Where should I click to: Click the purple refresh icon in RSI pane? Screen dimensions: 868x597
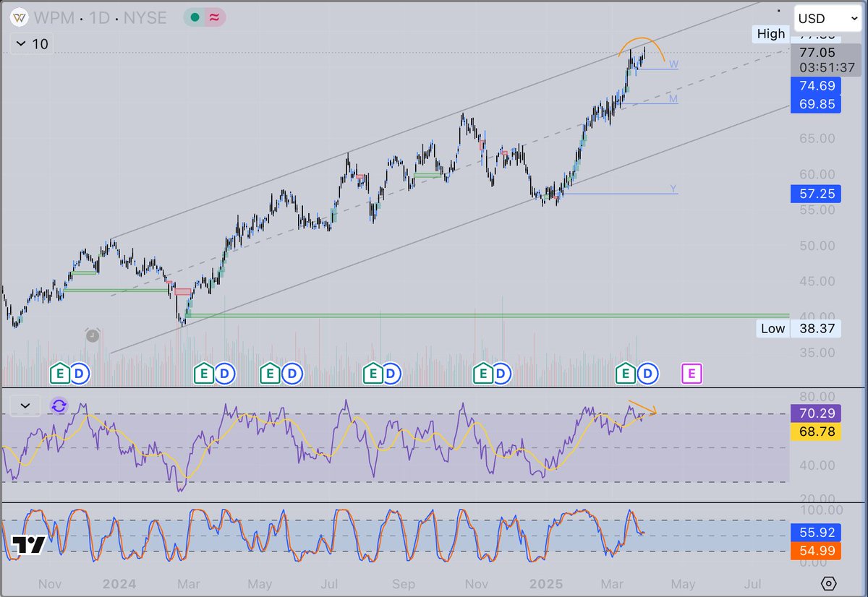(59, 406)
